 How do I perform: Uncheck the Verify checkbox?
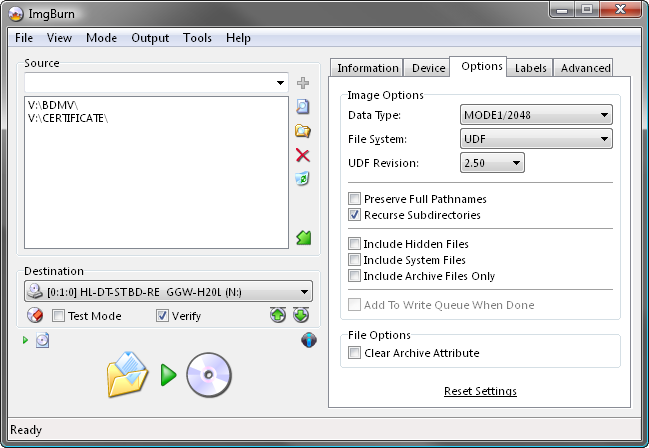tap(162, 316)
